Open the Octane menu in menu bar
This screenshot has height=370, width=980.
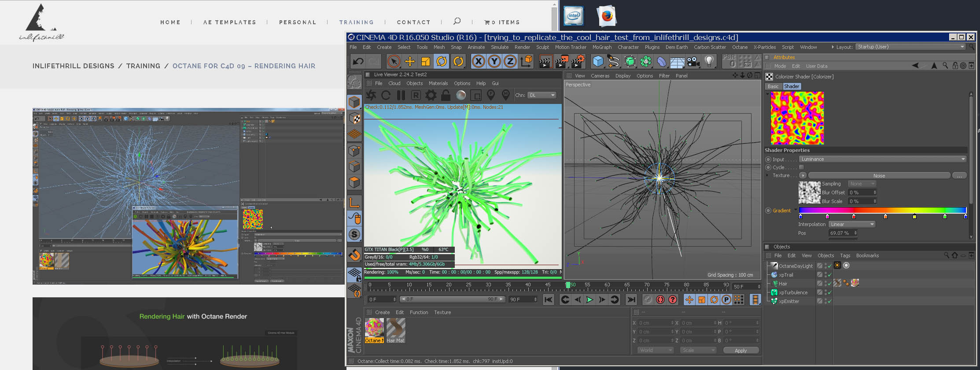(740, 47)
